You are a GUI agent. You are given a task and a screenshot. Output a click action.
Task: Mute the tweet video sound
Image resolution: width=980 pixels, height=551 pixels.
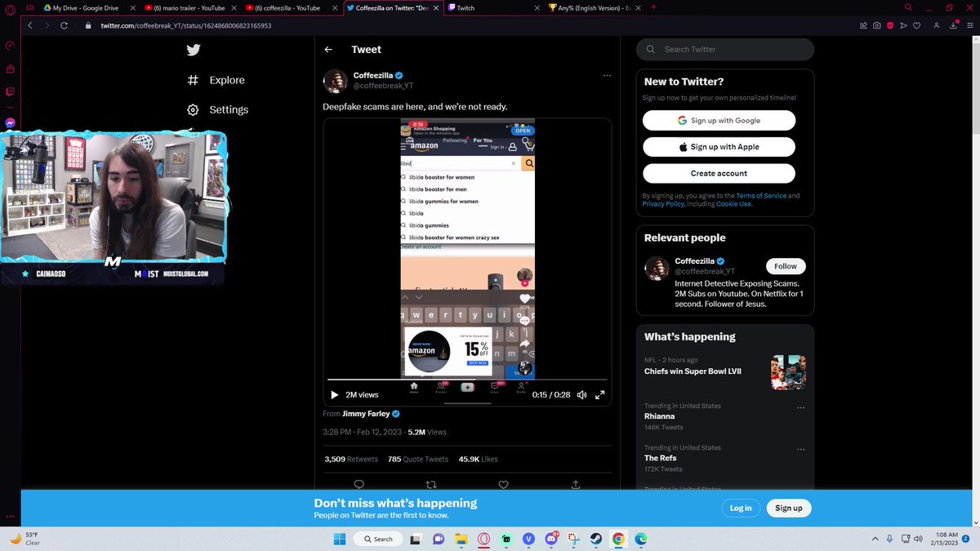pyautogui.click(x=582, y=395)
